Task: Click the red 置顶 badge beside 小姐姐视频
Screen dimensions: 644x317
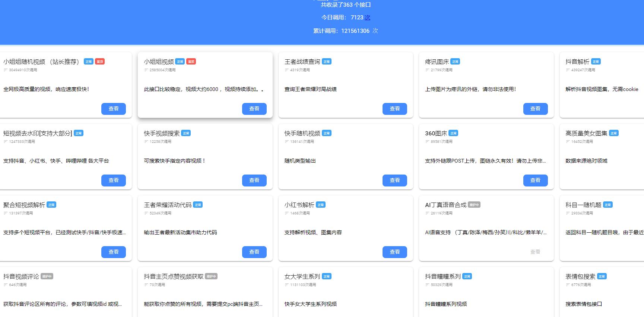Action: click(x=191, y=62)
